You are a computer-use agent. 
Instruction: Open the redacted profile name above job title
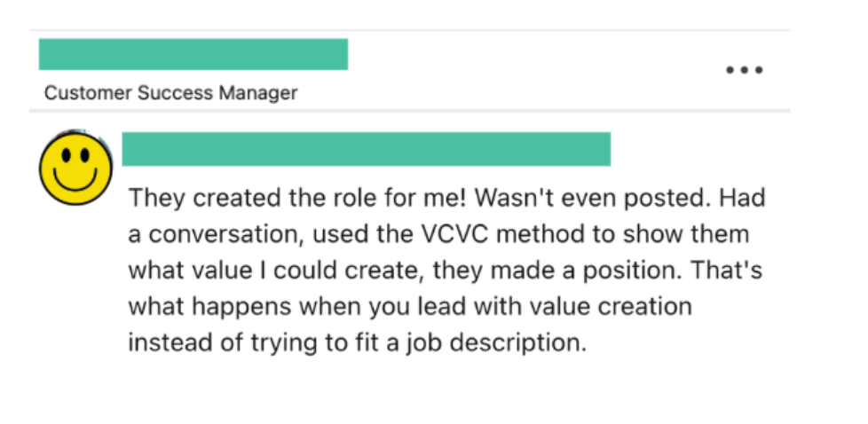point(193,54)
